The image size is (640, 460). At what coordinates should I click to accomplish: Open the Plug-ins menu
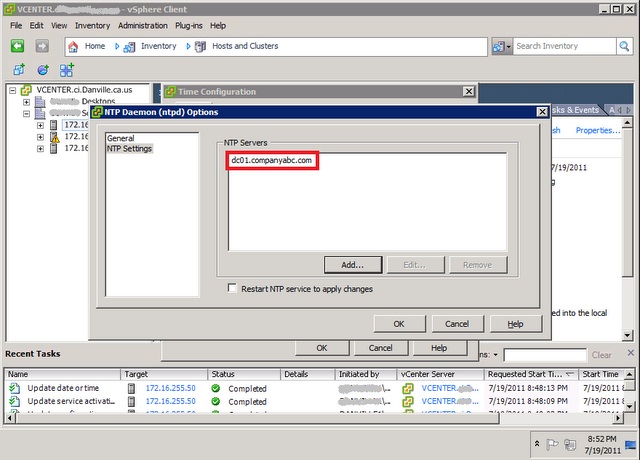click(x=189, y=25)
